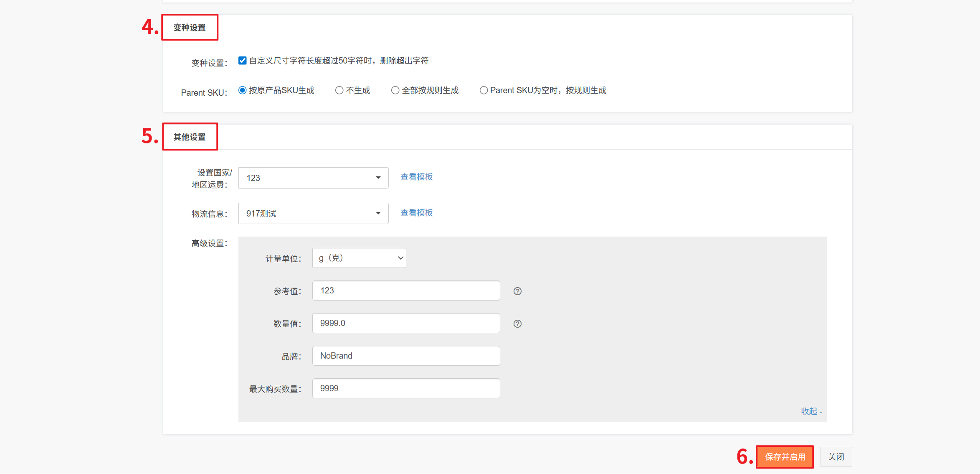Click into the 参考值 input field
This screenshot has width=980, height=474.
pyautogui.click(x=406, y=291)
